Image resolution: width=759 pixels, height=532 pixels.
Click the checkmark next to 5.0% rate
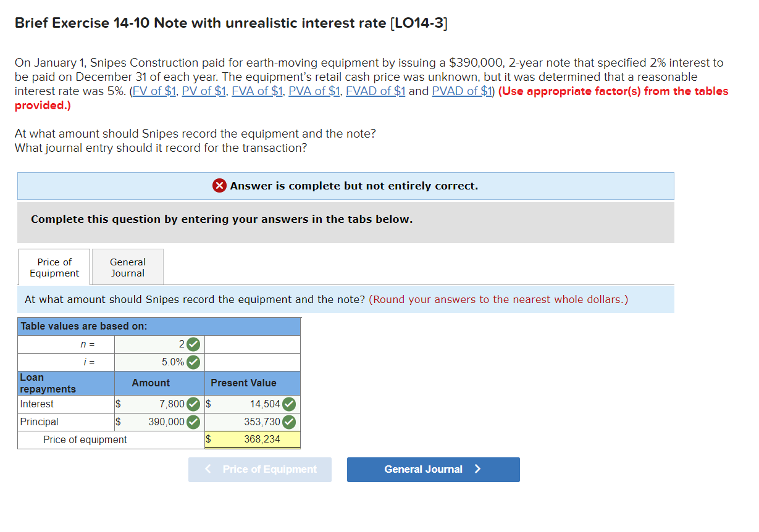192,362
